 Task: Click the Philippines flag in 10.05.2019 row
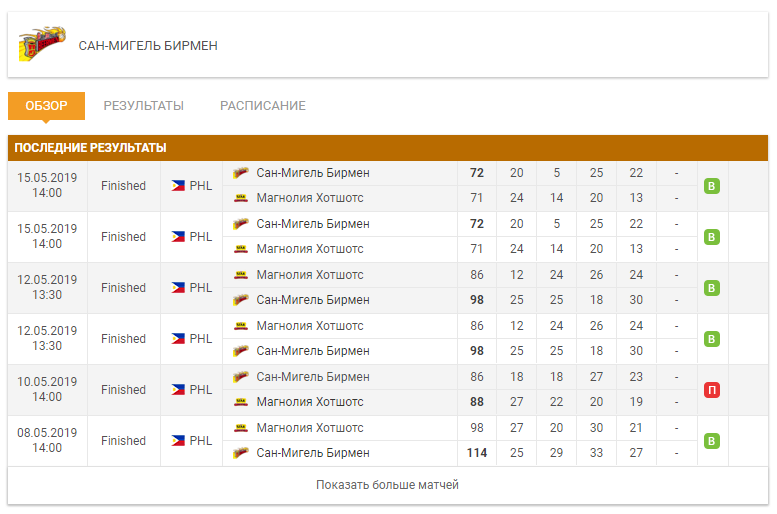[178, 390]
